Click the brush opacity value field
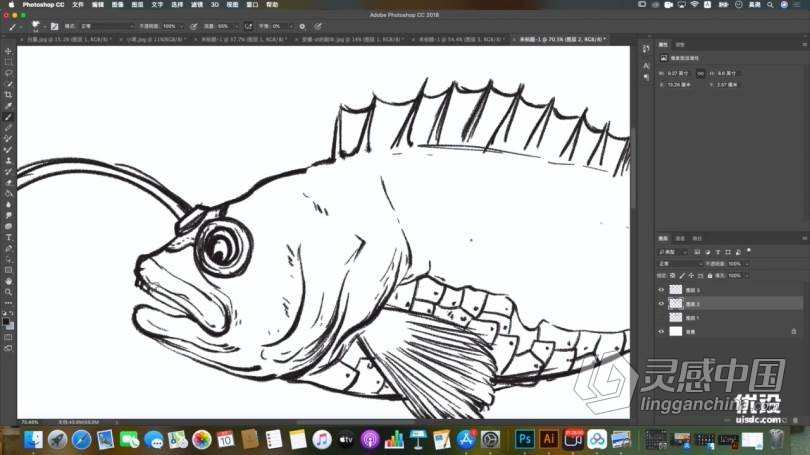The image size is (810, 455). [x=169, y=26]
